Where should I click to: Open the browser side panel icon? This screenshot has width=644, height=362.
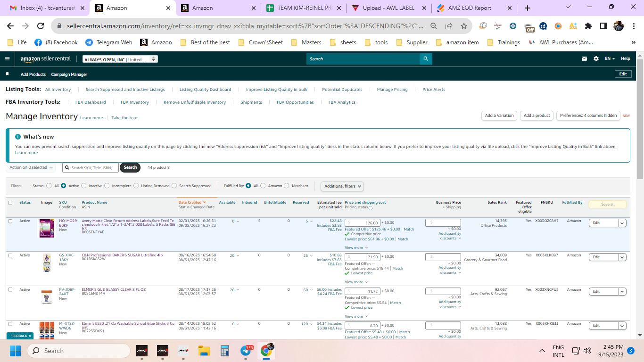pyautogui.click(x=603, y=26)
